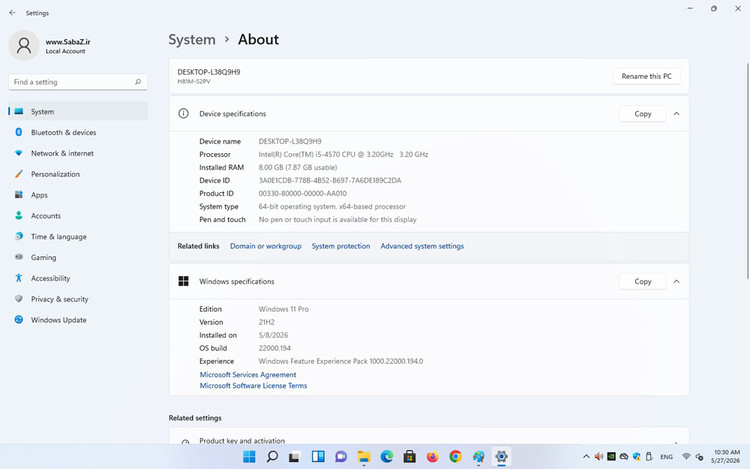Viewport: 750px width, 469px height.
Task: Launch Microsoft Edge from the taskbar
Action: pyautogui.click(x=386, y=457)
